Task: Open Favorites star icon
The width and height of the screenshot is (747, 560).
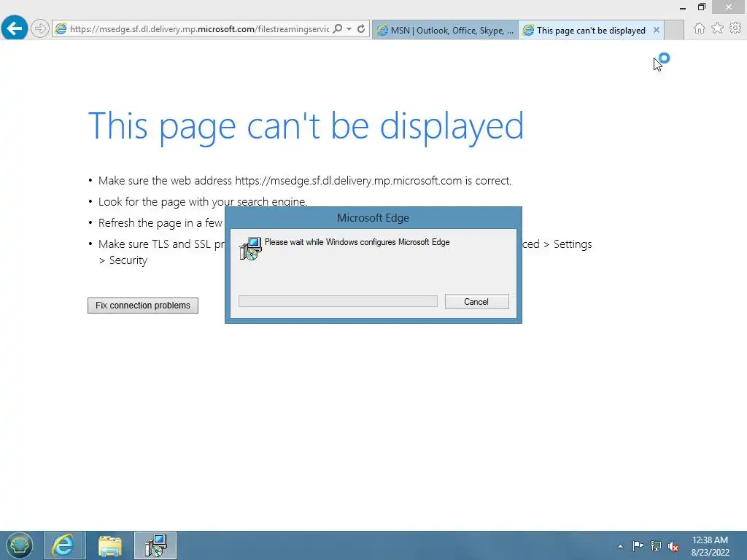Action: click(717, 28)
